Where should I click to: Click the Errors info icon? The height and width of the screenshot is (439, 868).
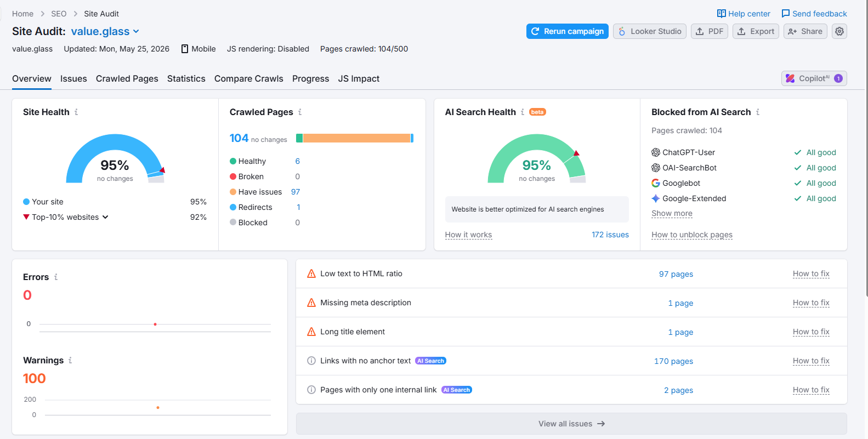pos(56,277)
